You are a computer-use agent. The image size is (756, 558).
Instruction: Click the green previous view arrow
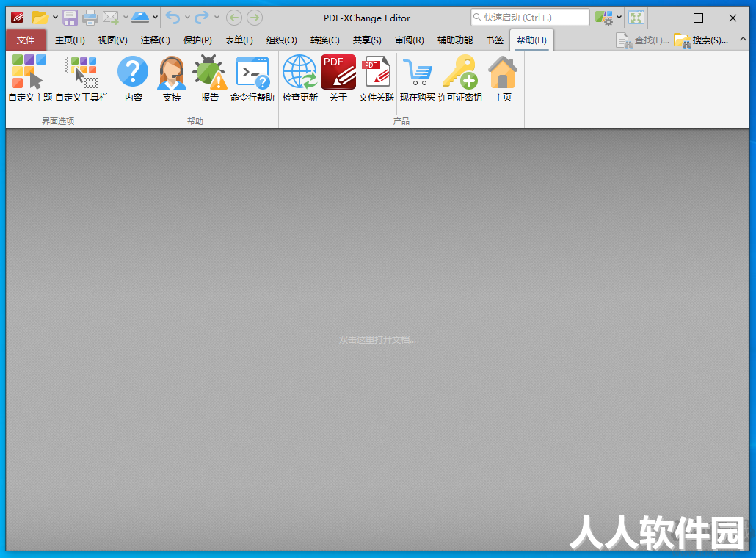click(x=234, y=18)
